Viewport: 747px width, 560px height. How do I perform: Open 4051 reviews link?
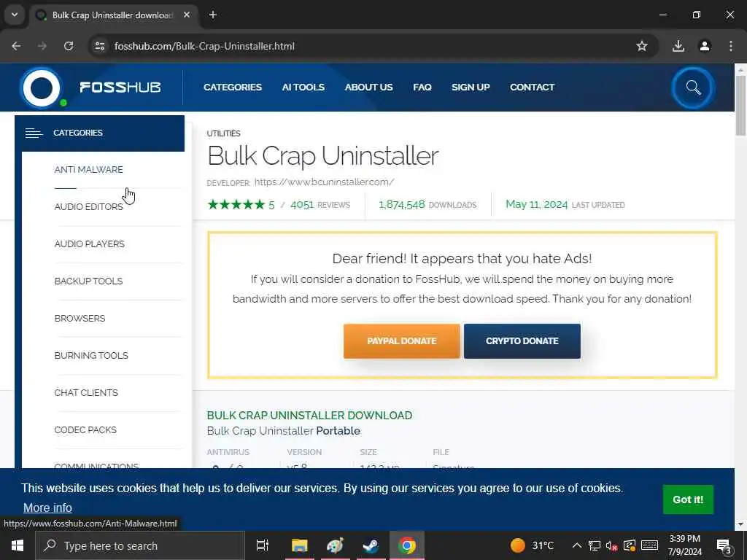(x=320, y=205)
